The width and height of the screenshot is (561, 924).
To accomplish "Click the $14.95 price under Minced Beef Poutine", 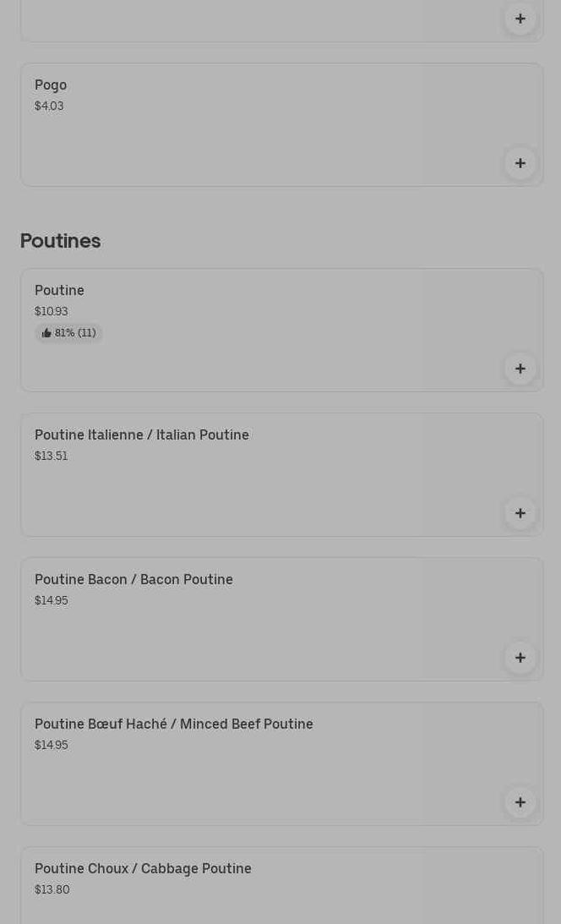I will 51,746.
